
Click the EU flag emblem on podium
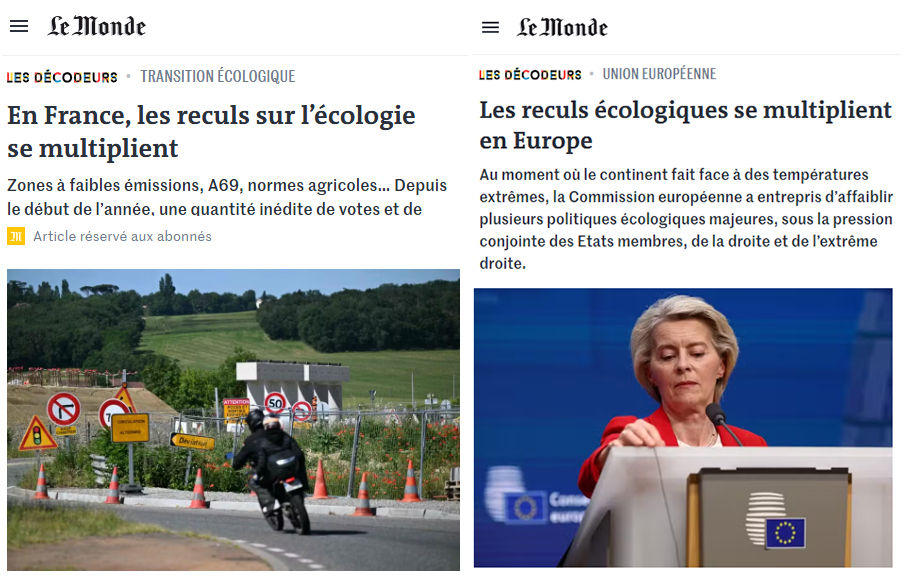click(785, 533)
